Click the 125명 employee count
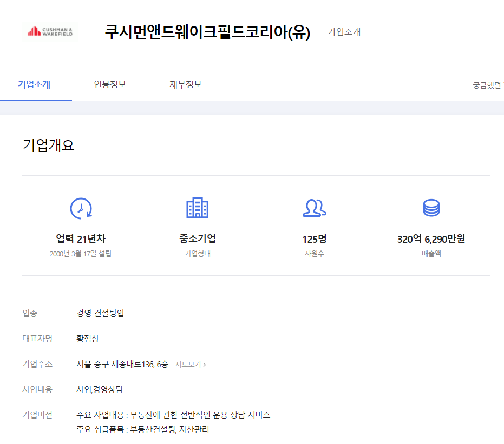 click(x=315, y=239)
